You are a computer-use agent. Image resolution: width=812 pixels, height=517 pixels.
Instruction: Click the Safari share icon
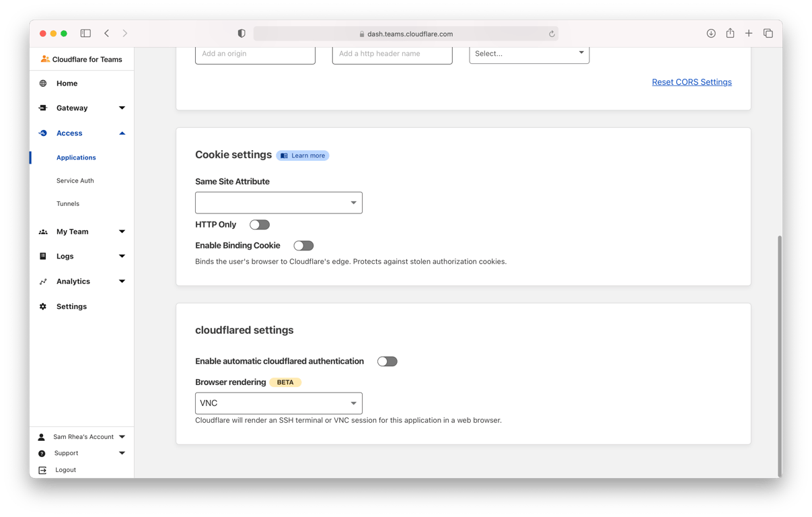coord(730,33)
